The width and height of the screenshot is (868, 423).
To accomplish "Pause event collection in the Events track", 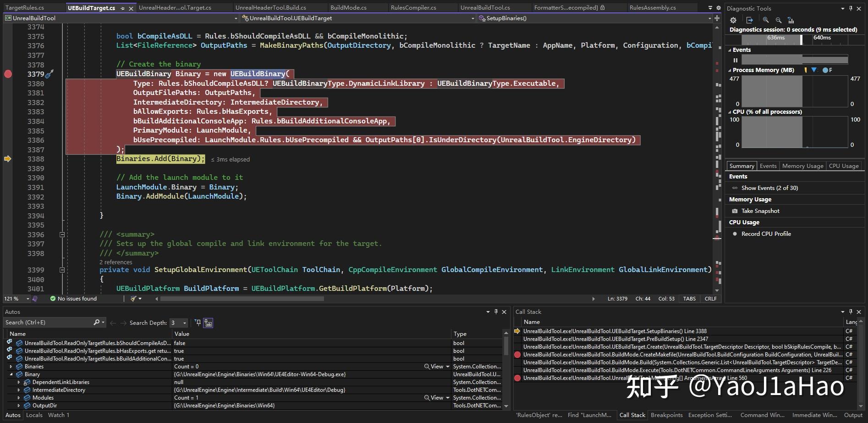I will click(x=736, y=60).
